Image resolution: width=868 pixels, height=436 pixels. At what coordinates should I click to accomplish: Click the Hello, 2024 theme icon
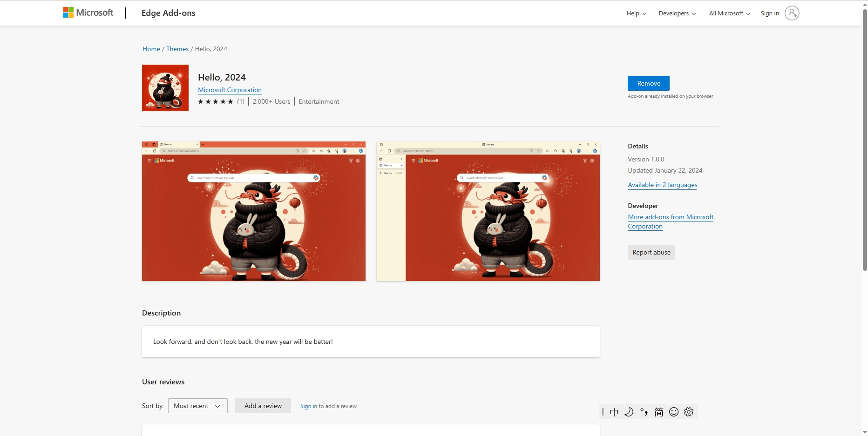[x=165, y=88]
